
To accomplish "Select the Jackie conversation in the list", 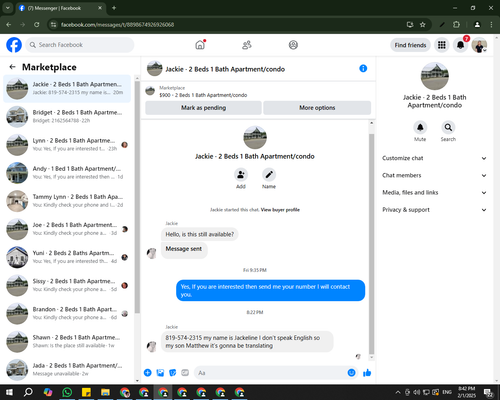I will tap(67, 88).
